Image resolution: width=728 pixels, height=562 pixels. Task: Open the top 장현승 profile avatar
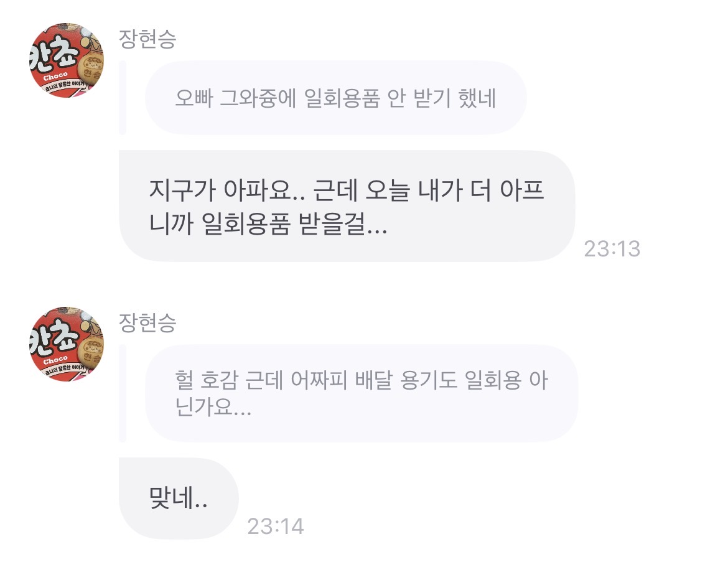[67, 61]
